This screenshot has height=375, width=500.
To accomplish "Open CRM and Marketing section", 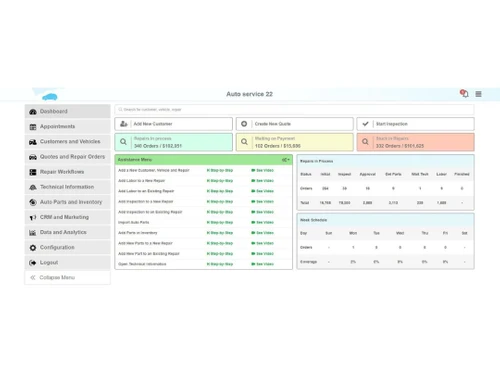I will pyautogui.click(x=67, y=217).
